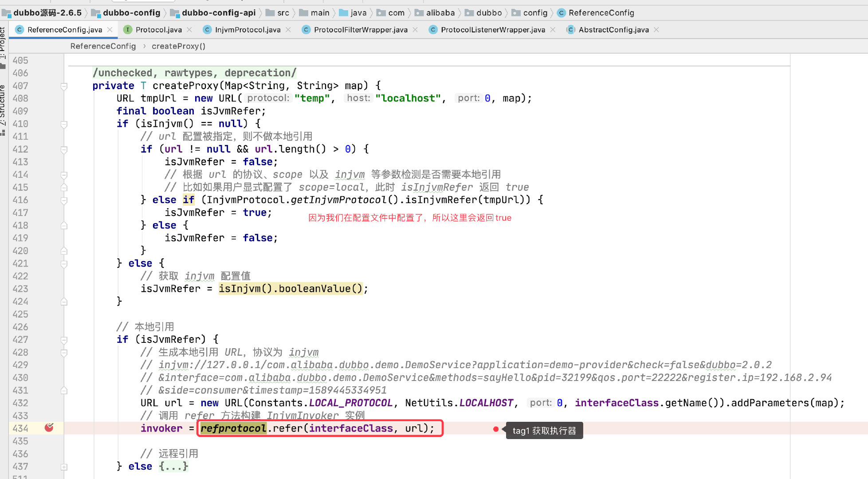Click interfaceClass.getName() on line 432
This screenshot has height=479, width=868.
649,403
